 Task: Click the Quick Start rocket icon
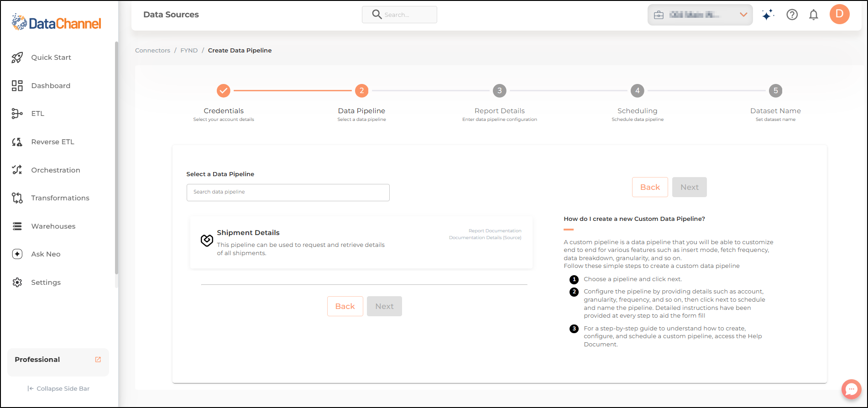coord(17,58)
